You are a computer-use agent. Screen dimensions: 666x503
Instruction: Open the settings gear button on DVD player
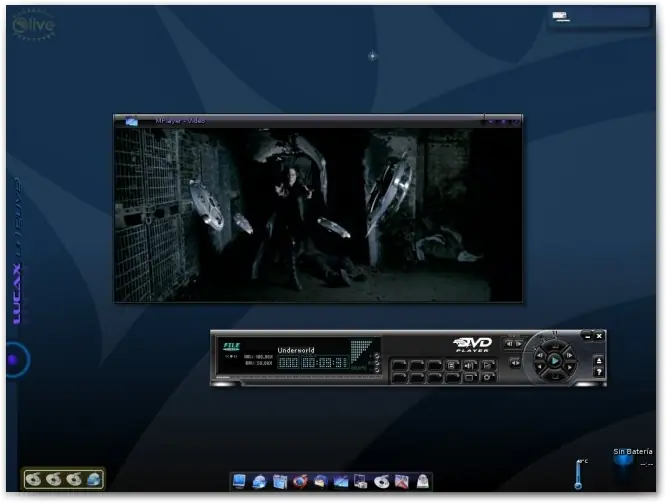[x=487, y=377]
